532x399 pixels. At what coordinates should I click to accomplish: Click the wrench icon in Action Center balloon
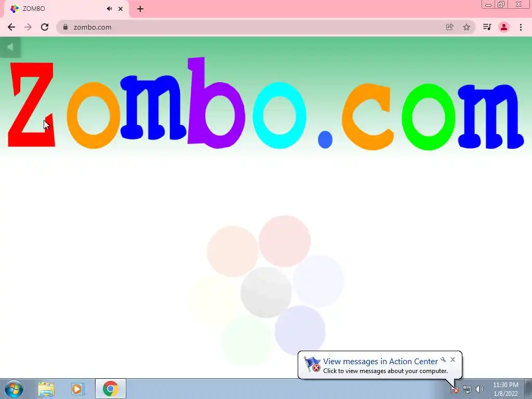click(x=443, y=360)
